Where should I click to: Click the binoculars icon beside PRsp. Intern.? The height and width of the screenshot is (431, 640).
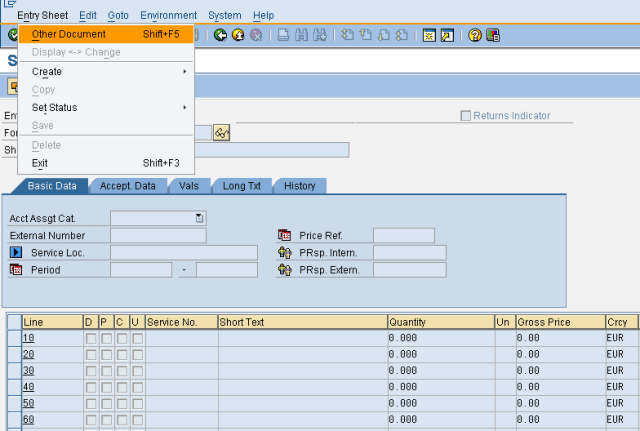(x=284, y=252)
